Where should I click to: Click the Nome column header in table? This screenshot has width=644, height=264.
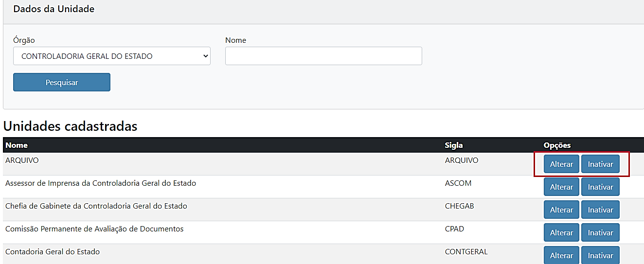tap(17, 145)
